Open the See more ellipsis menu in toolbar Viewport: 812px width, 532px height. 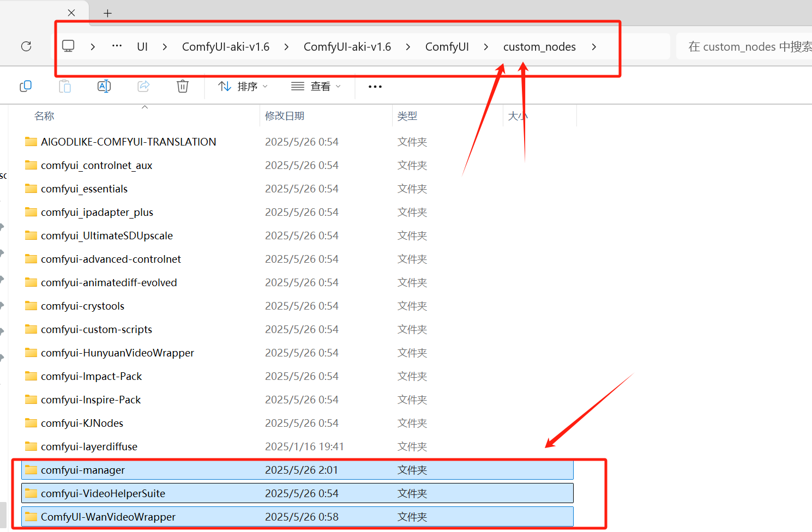(x=375, y=87)
